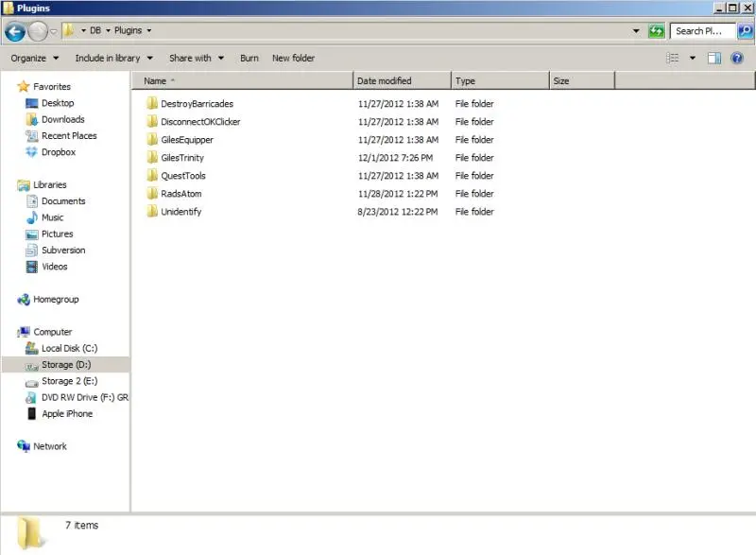Sort by the Type column header

(501, 81)
